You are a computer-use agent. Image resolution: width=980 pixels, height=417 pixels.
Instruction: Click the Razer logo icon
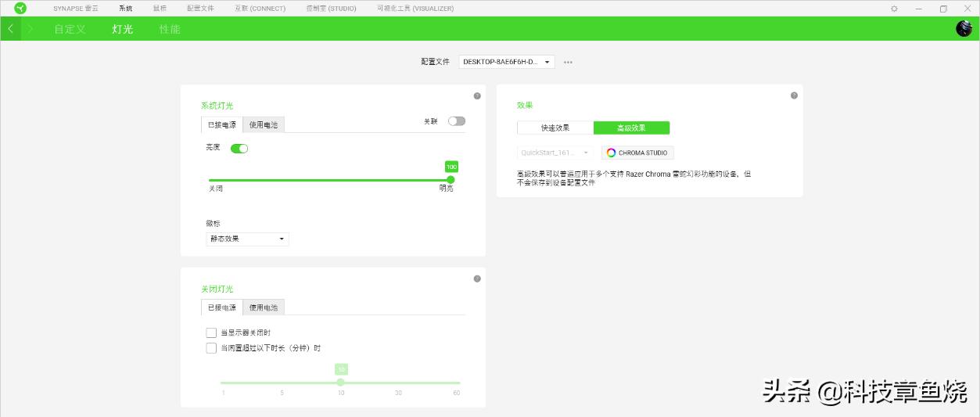click(20, 8)
